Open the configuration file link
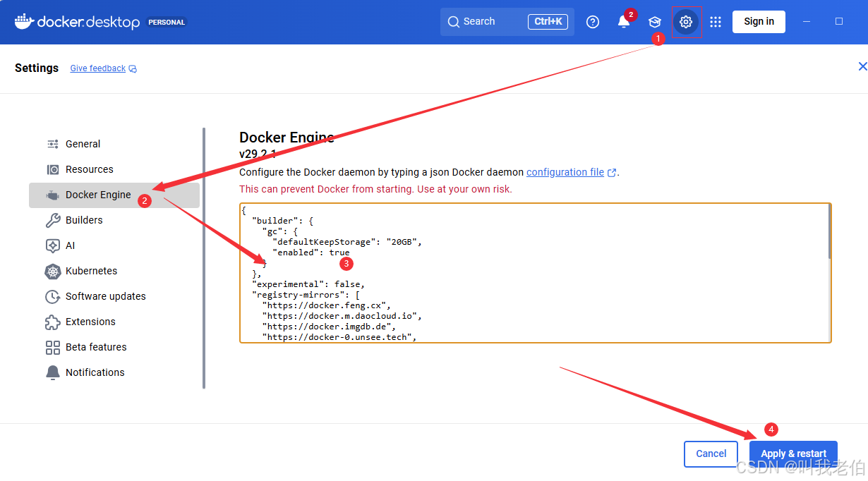 (565, 172)
